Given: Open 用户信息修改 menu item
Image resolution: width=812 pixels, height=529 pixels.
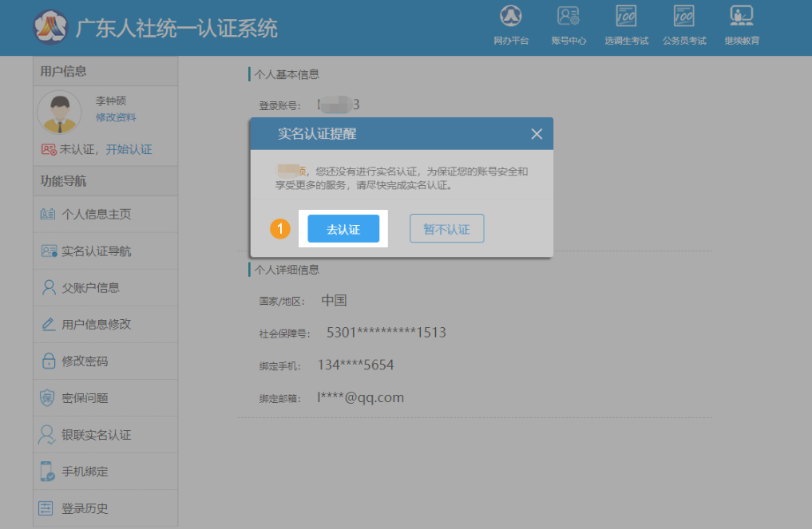Looking at the screenshot, I should click(x=96, y=325).
